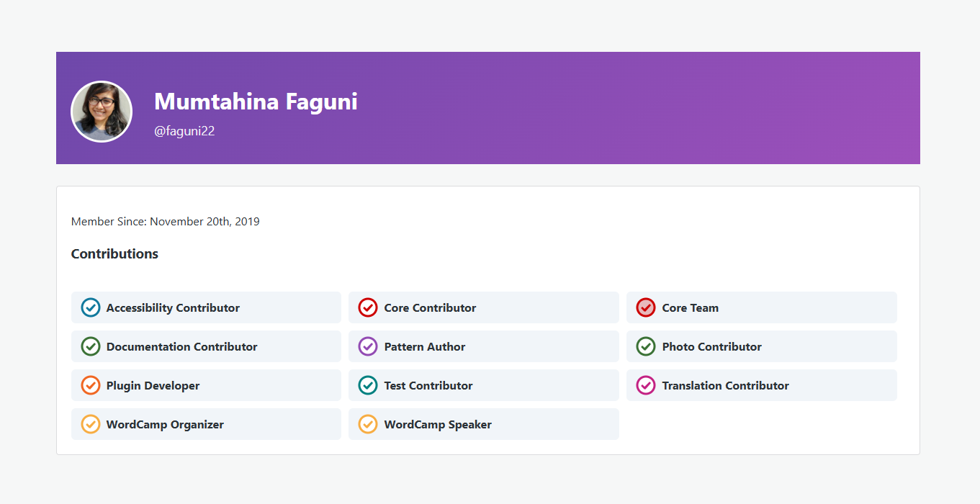Select the Translation Contributor badge text
The height and width of the screenshot is (504, 980).
point(725,386)
